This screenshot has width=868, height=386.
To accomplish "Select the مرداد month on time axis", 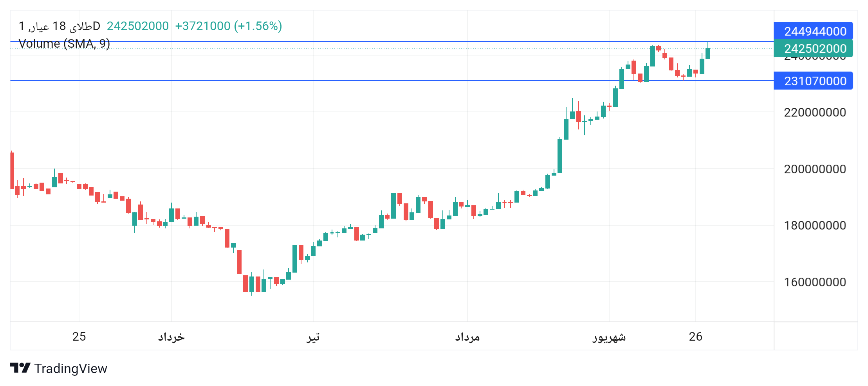I will click(467, 336).
